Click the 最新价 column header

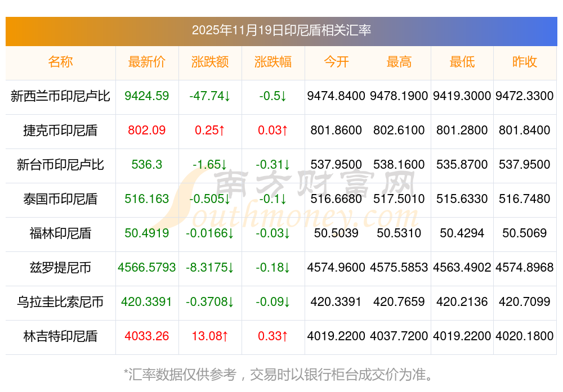click(x=147, y=62)
